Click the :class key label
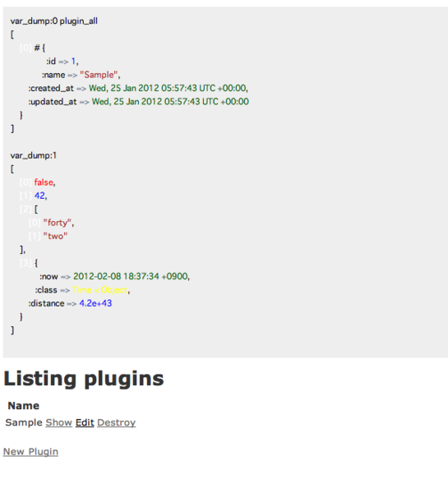This screenshot has height=493, width=448. pyautogui.click(x=46, y=290)
